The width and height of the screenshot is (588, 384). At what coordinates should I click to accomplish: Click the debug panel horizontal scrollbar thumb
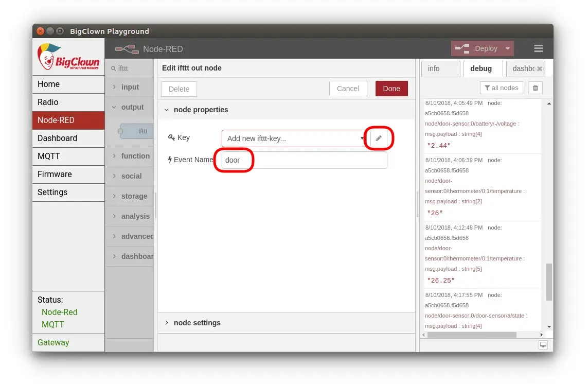472,335
